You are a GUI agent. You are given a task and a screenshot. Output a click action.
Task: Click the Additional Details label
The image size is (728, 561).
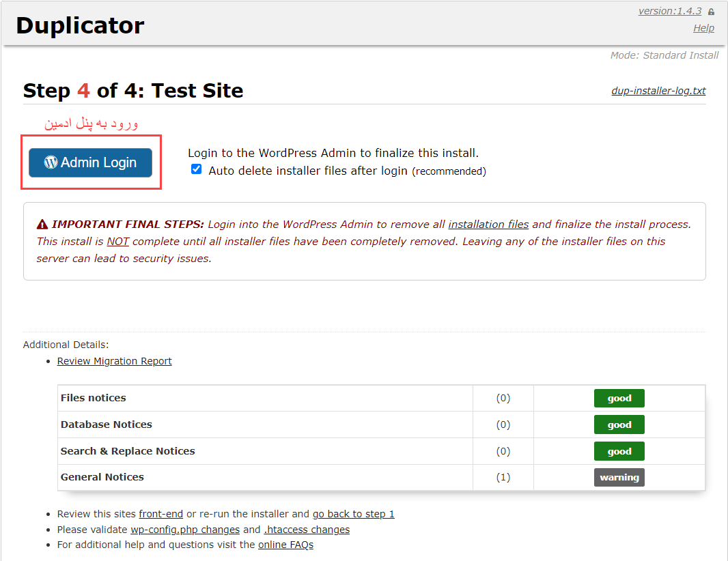(x=66, y=344)
